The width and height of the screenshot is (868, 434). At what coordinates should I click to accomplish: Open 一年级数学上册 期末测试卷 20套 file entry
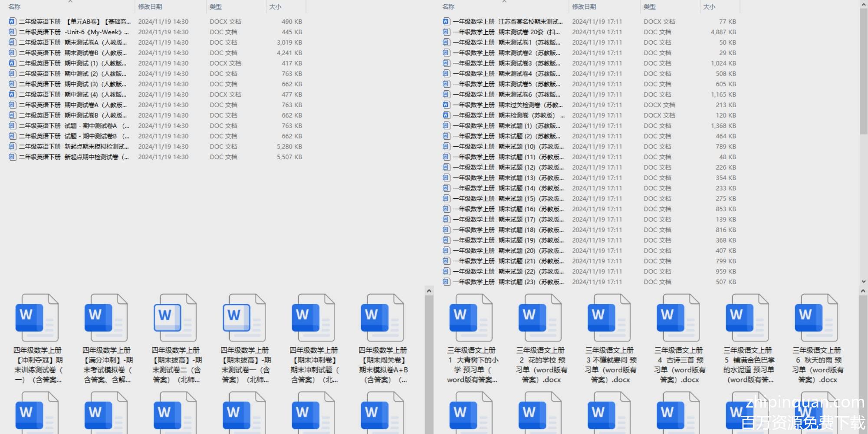point(508,32)
